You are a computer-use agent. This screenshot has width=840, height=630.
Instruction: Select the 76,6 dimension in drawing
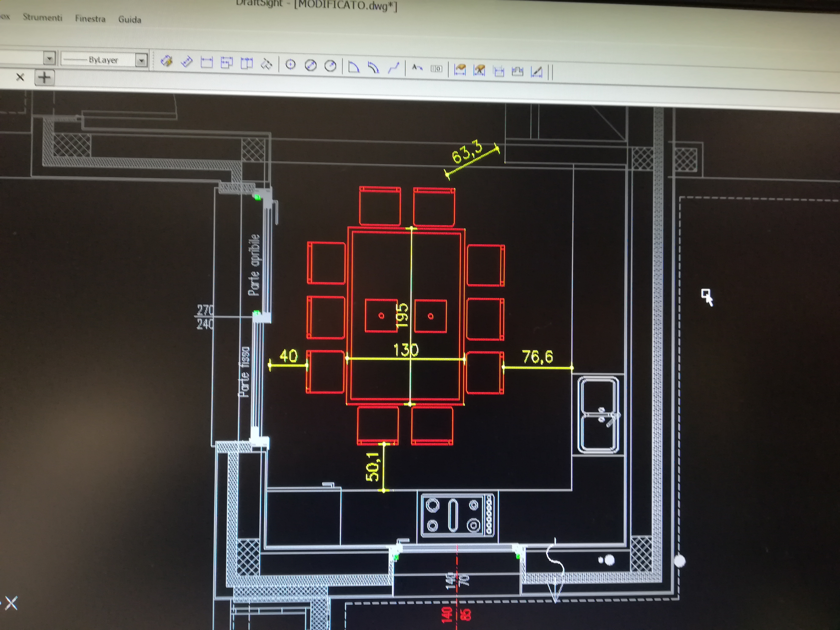pyautogui.click(x=538, y=357)
